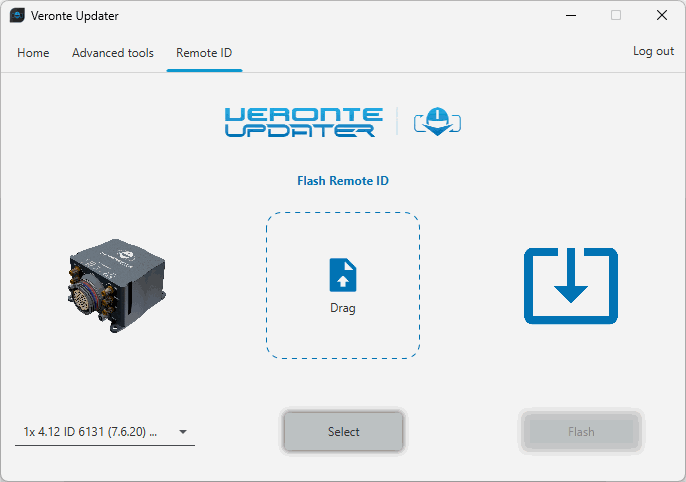This screenshot has width=686, height=482.
Task: Click the Veronte Updater title bar app icon
Action: (17, 16)
